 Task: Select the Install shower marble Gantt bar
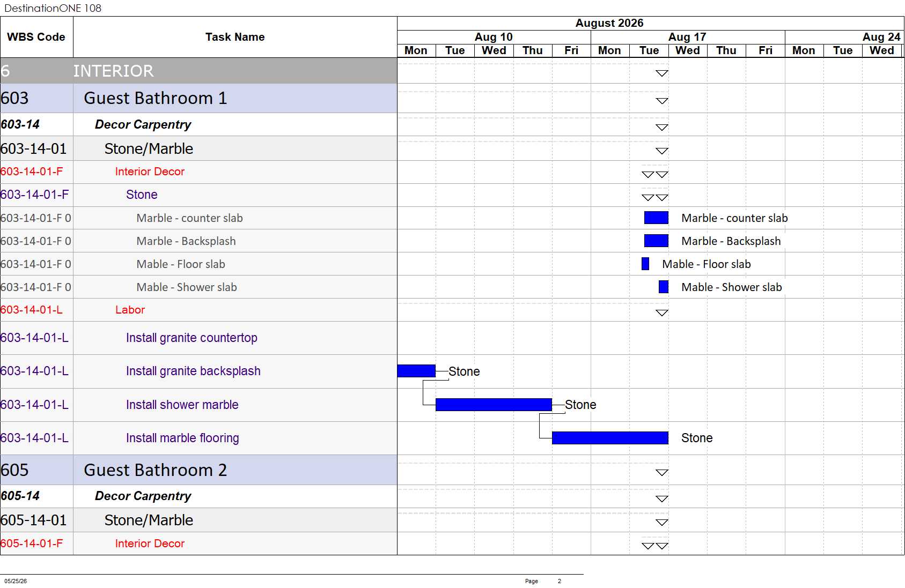click(x=494, y=405)
